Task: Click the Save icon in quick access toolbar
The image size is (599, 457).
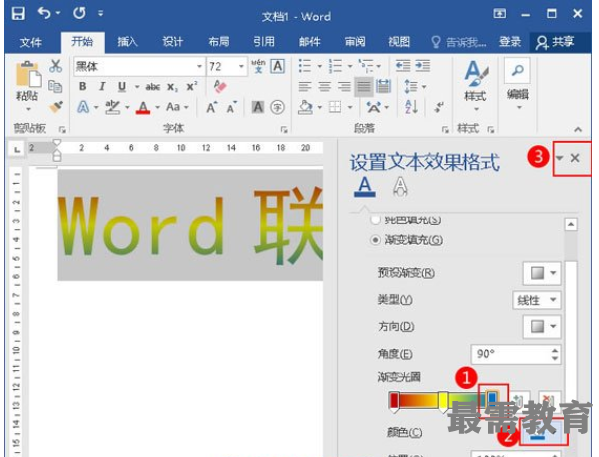Action: (x=18, y=13)
